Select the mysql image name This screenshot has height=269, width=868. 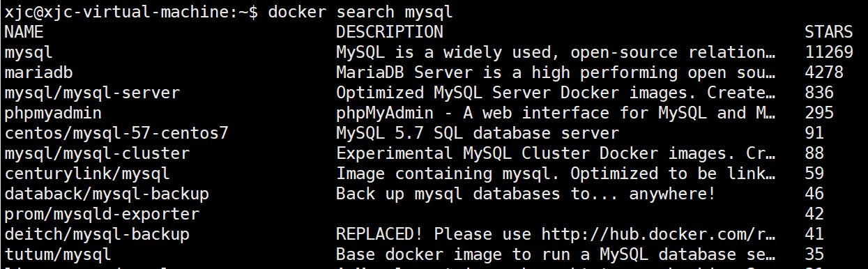29,52
